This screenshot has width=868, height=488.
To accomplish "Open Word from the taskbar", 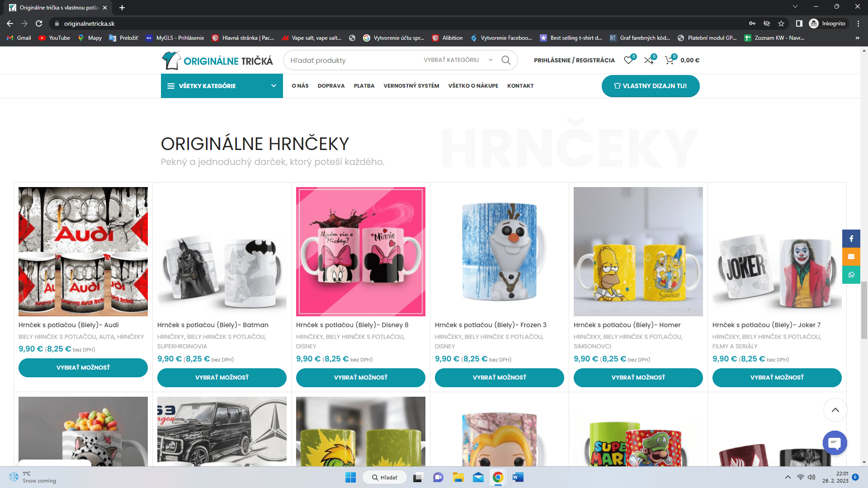I will [x=518, y=477].
